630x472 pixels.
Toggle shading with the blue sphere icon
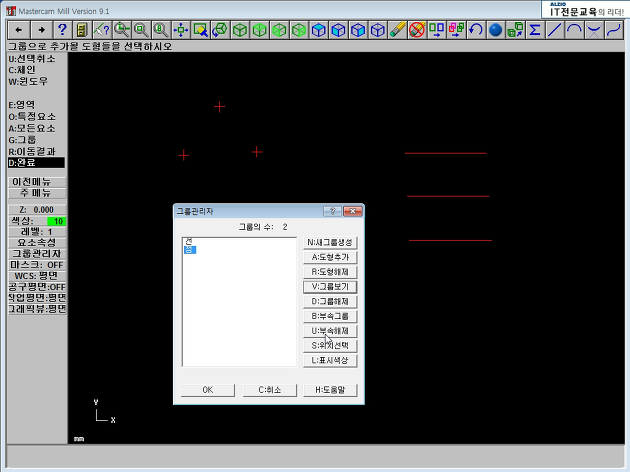[496, 30]
